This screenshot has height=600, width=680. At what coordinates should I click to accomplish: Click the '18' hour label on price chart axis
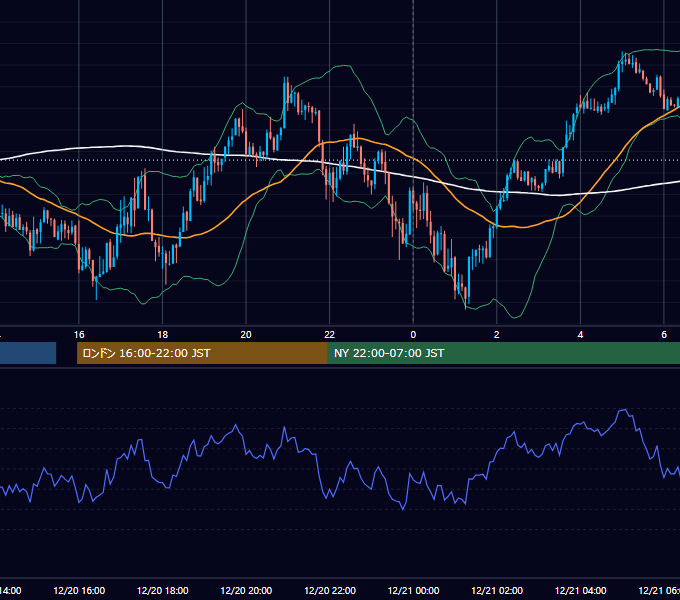[162, 334]
